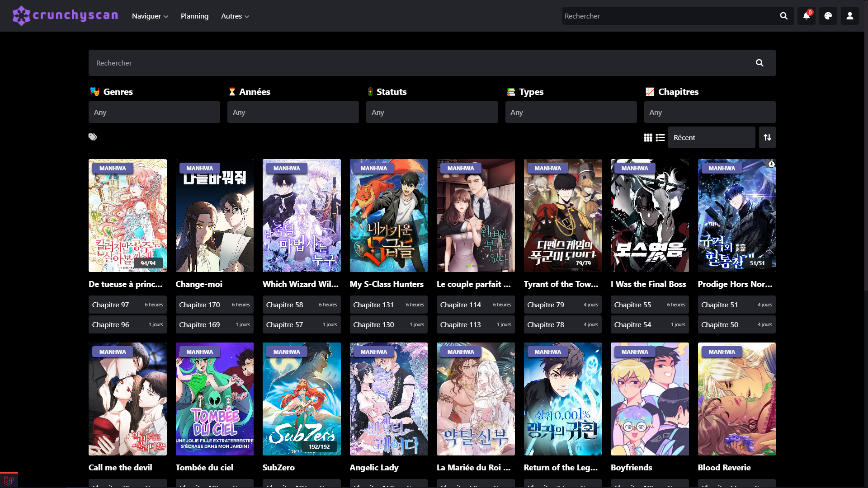Image resolution: width=868 pixels, height=488 pixels.
Task: Open the notifications bell
Action: [x=807, y=16]
